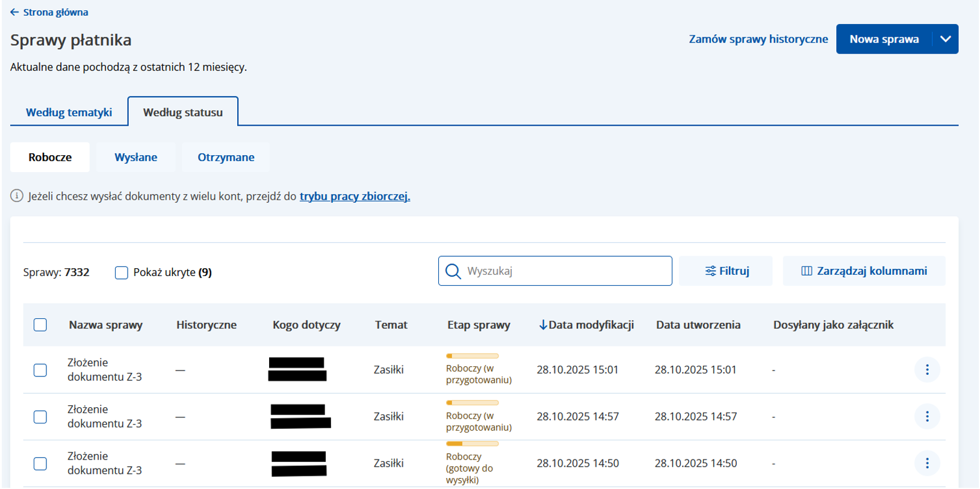Open three-dot menu for the 14:50 row
The height and width of the screenshot is (489, 980).
(x=926, y=463)
